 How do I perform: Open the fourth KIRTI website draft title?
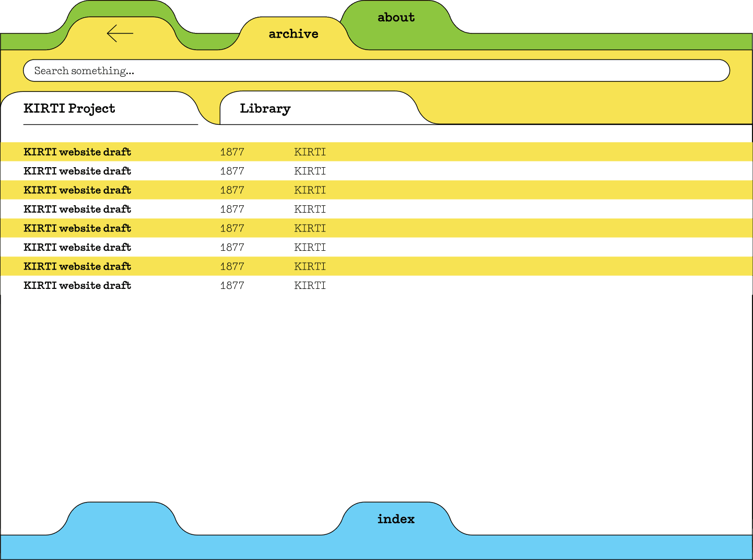coord(77,209)
